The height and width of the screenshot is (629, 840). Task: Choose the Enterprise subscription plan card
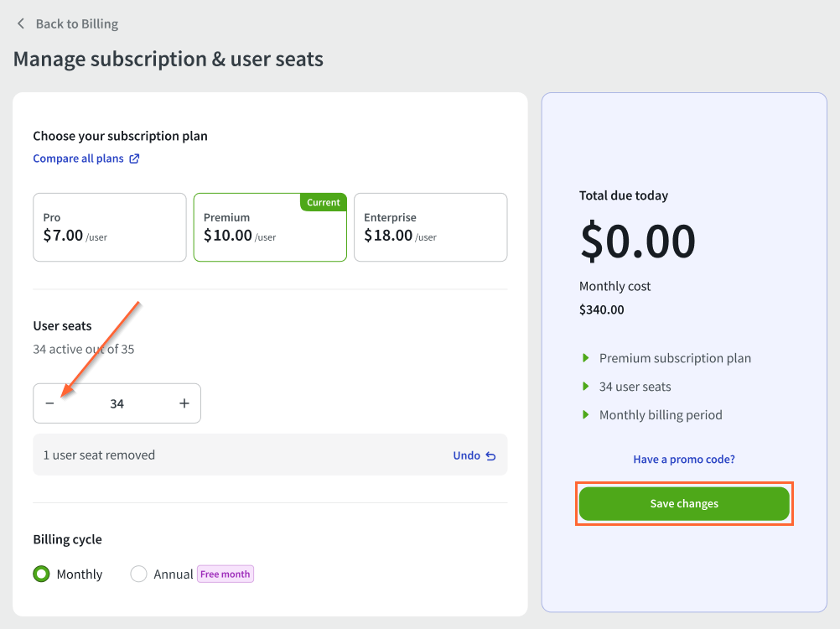(430, 227)
